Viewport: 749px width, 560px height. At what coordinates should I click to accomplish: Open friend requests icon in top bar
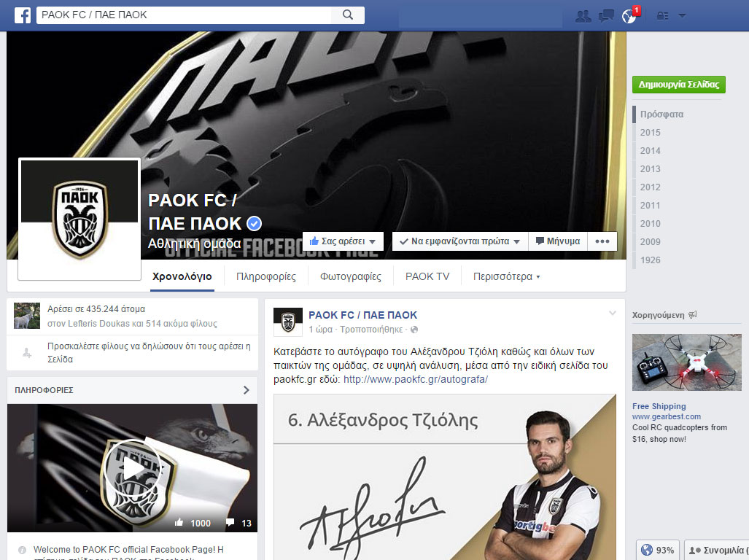click(x=583, y=16)
